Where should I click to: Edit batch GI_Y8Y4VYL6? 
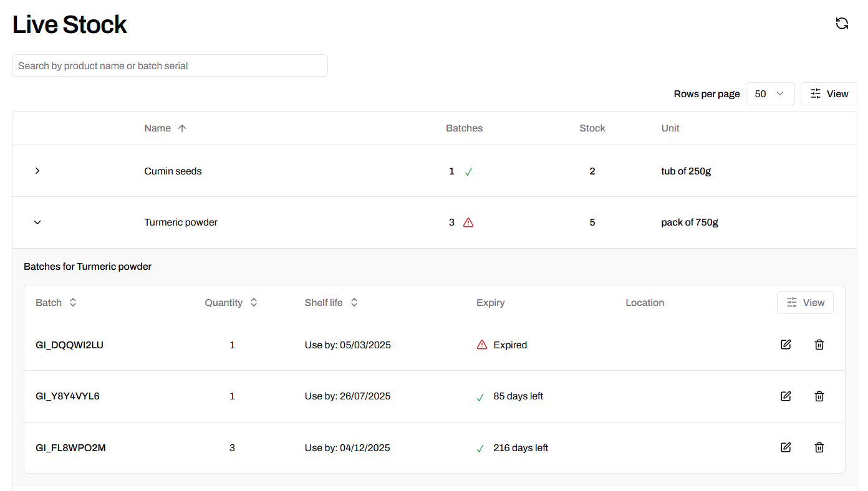[x=786, y=396]
